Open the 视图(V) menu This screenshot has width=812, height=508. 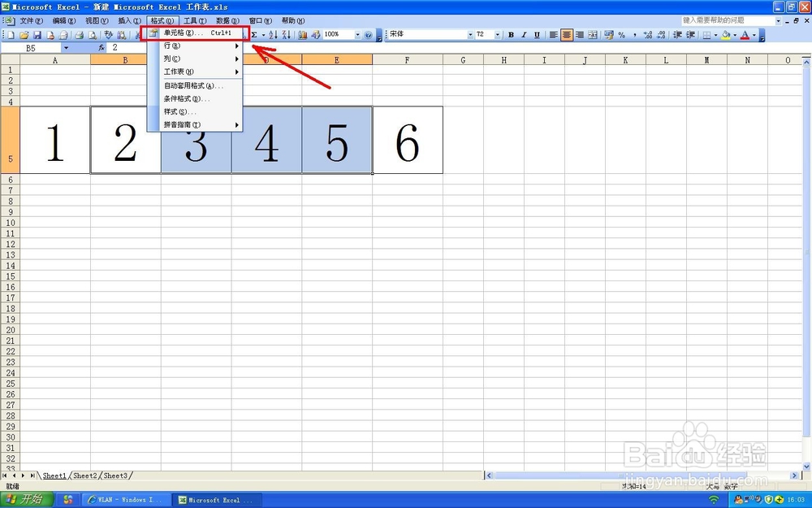97,21
